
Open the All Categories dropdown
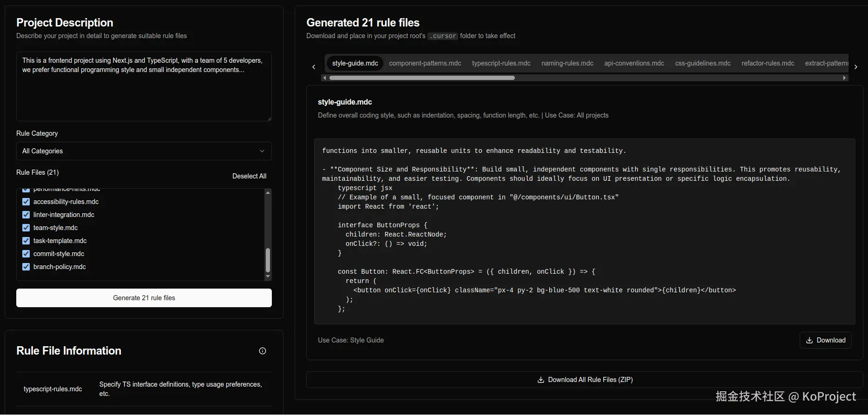[x=144, y=151]
